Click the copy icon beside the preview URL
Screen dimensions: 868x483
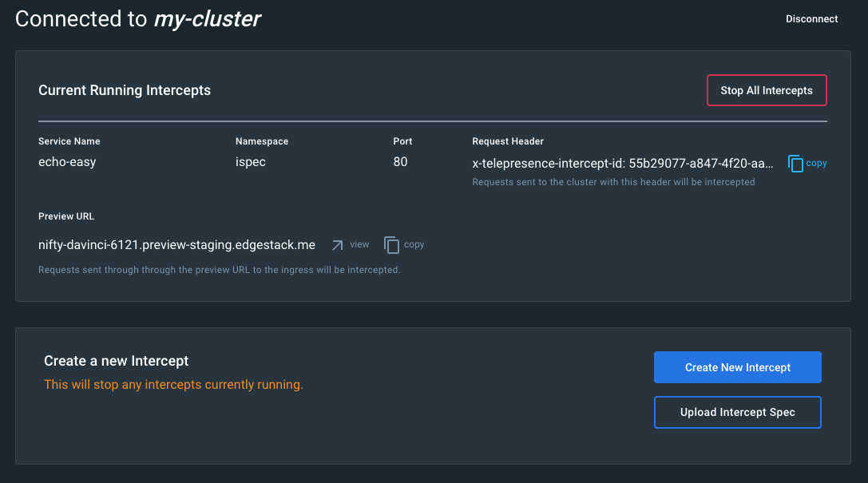pos(391,245)
